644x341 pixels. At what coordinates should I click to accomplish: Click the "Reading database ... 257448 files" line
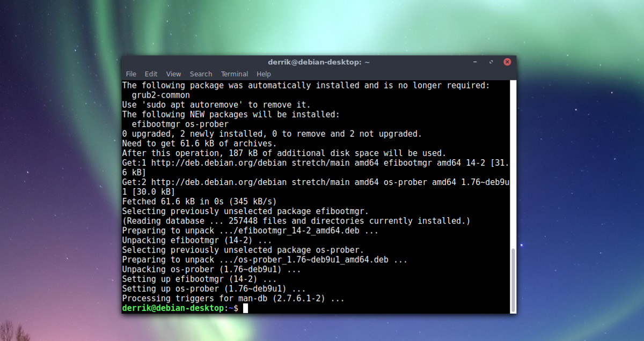(x=296, y=221)
